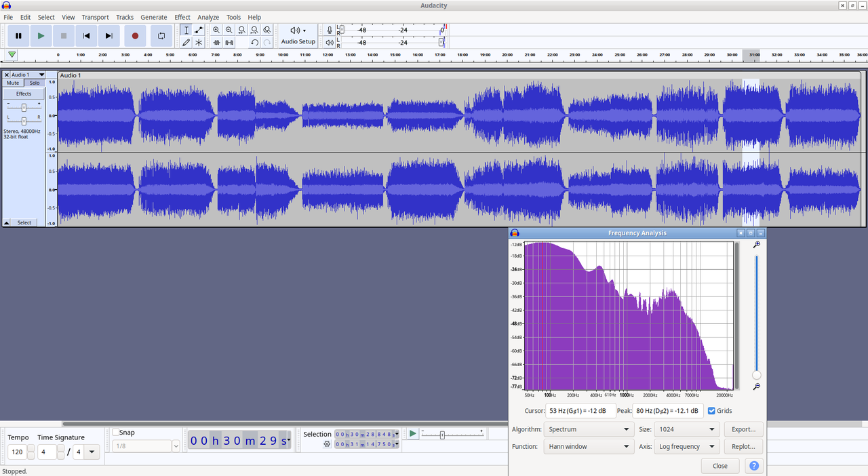Screen dimensions: 868x476
Task: Click the speaker playback meter icon
Action: [330, 42]
